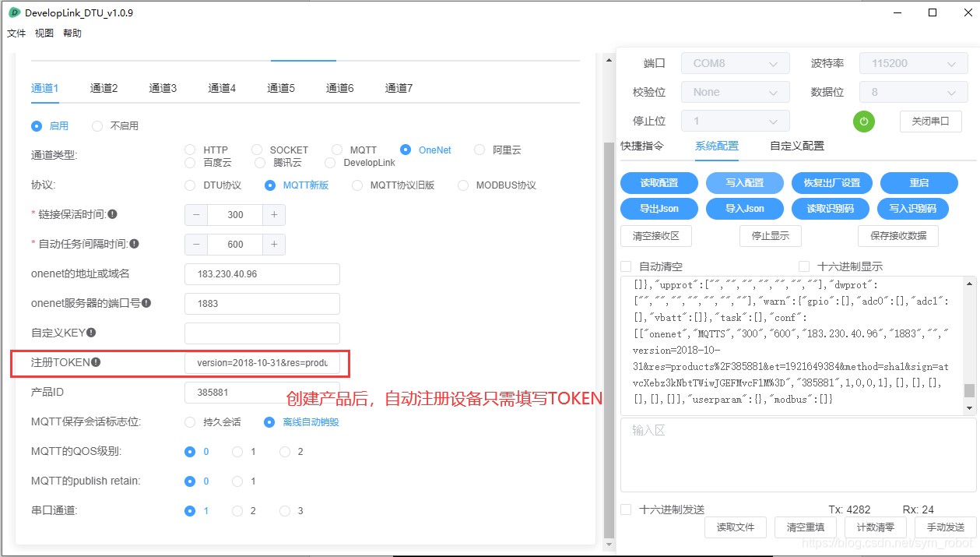Open the 视图 menu
The width and height of the screenshot is (980, 557).
coord(44,33)
